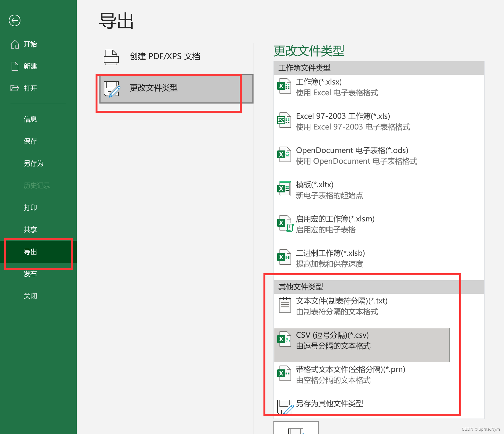This screenshot has height=434, width=504.
Task: Choose 关闭 in the sidebar
Action: click(38, 296)
